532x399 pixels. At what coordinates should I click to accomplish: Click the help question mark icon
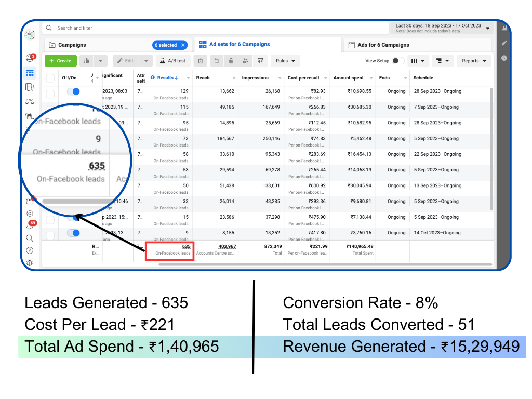(30, 250)
